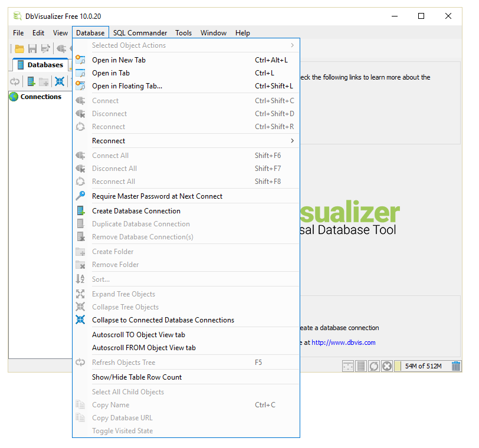Image resolution: width=479 pixels, height=448 pixels.
Task: Expand Selected Object Actions submenu arrow
Action: click(293, 45)
